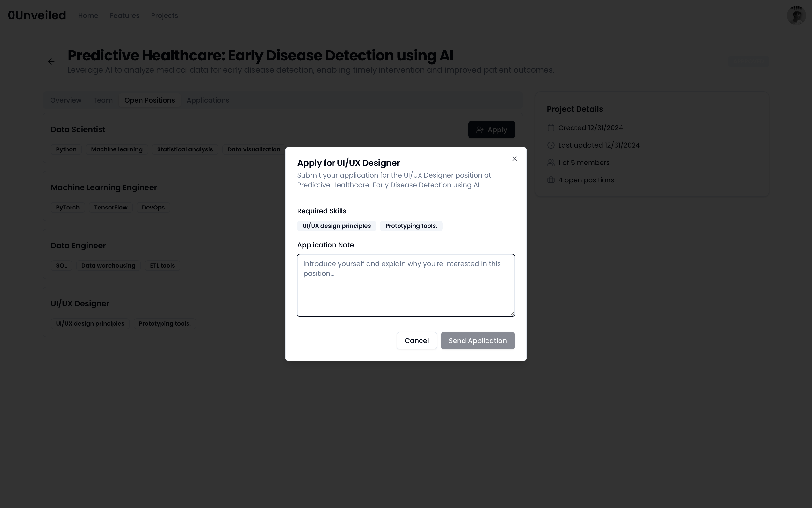812x508 pixels.
Task: Switch to the Team tab
Action: tap(103, 100)
